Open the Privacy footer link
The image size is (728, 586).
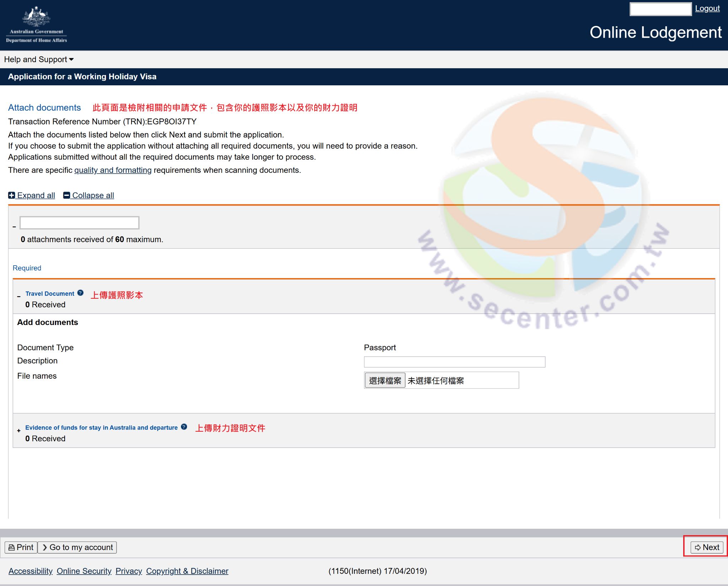[x=129, y=571]
